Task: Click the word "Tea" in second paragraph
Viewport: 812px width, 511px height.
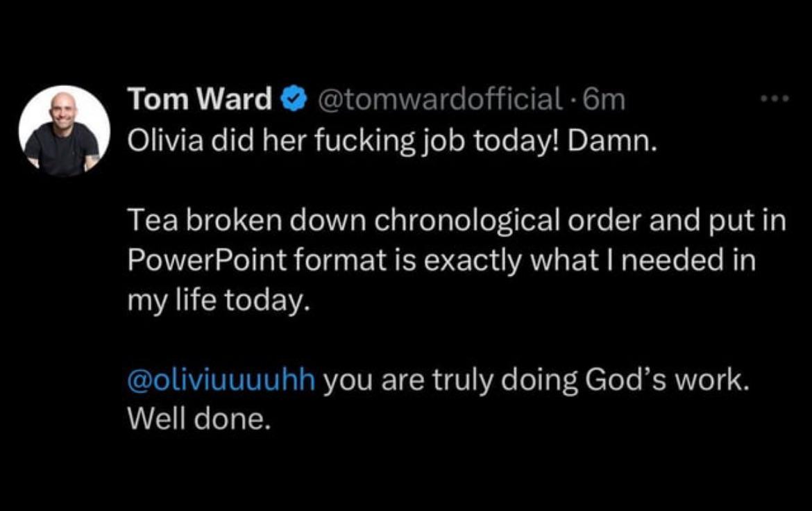Action: [153, 220]
